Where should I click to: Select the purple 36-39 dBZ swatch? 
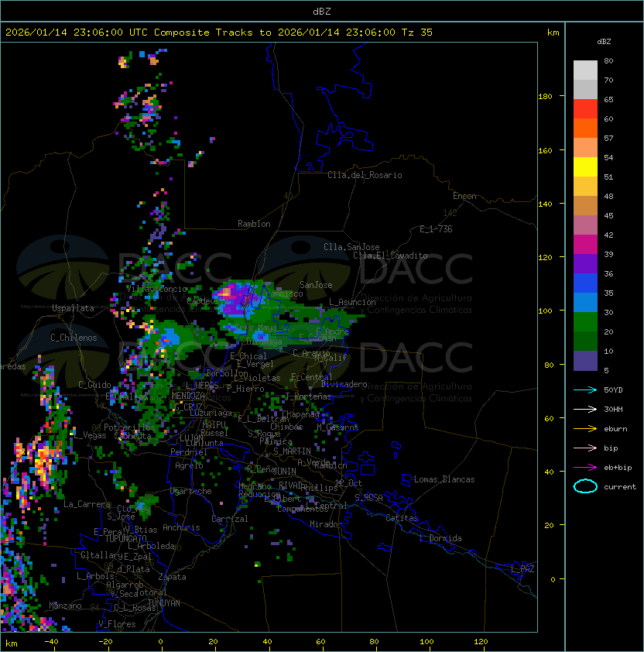coord(585,263)
